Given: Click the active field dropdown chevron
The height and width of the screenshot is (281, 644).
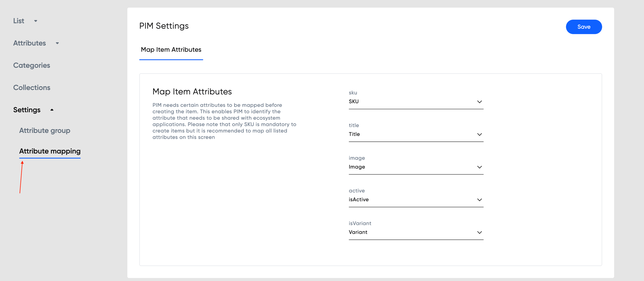Looking at the screenshot, I should click(x=479, y=200).
